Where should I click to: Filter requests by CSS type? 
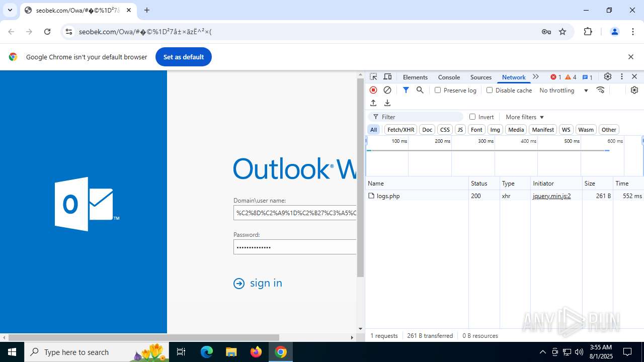(445, 130)
